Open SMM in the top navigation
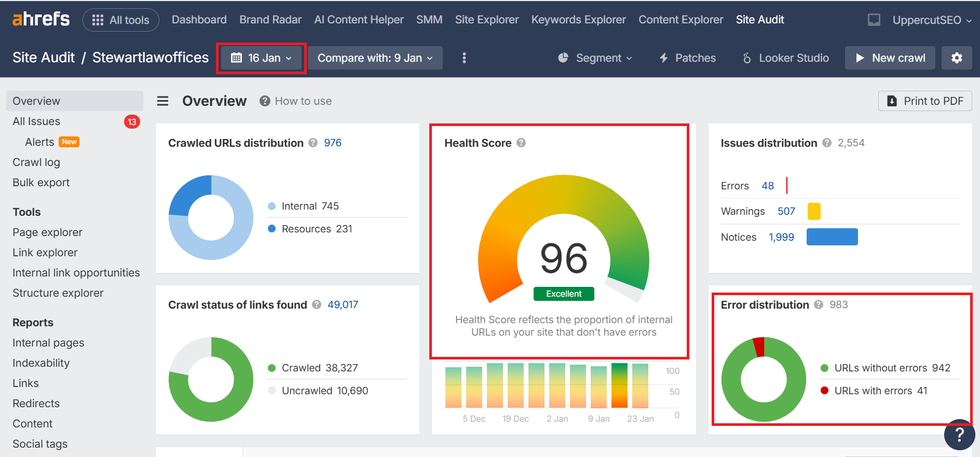This screenshot has width=980, height=457. [x=429, y=20]
